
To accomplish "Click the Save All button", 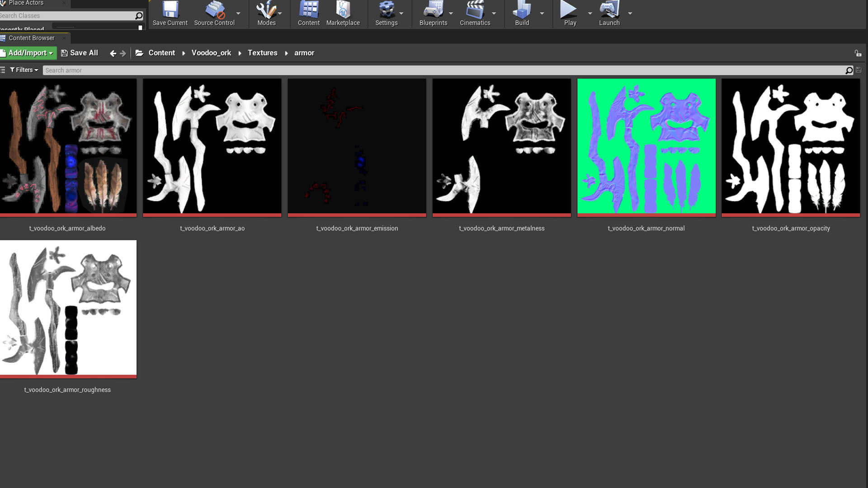I will coord(80,53).
